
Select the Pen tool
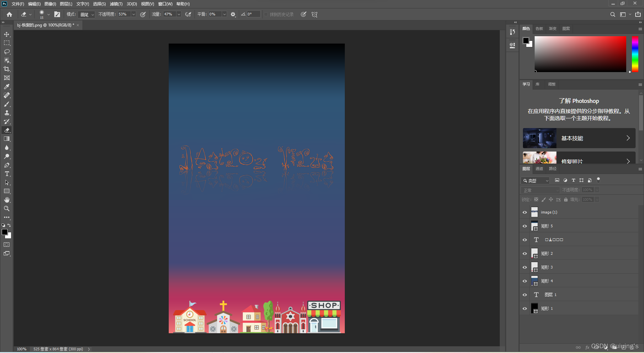[7, 165]
